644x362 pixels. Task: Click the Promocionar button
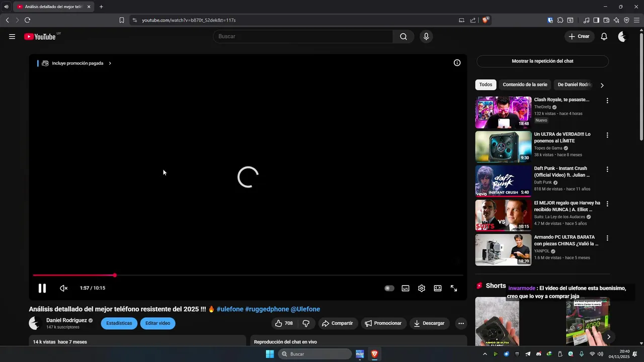click(x=384, y=323)
